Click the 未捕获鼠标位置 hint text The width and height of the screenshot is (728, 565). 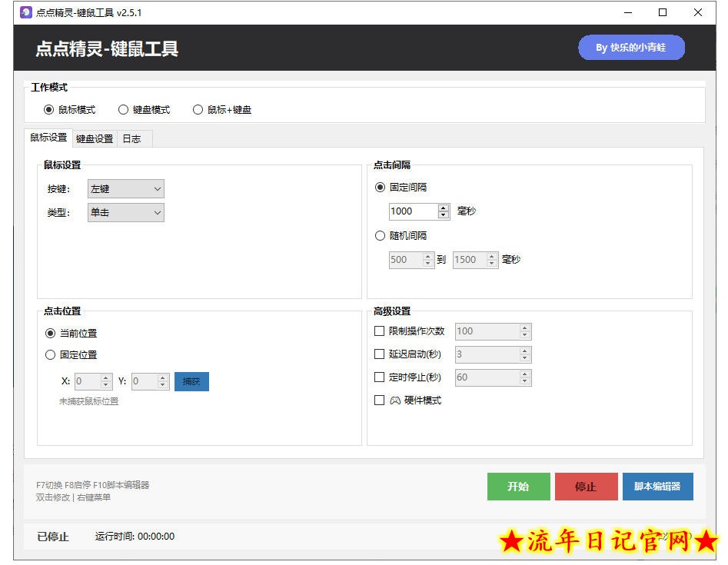click(88, 401)
